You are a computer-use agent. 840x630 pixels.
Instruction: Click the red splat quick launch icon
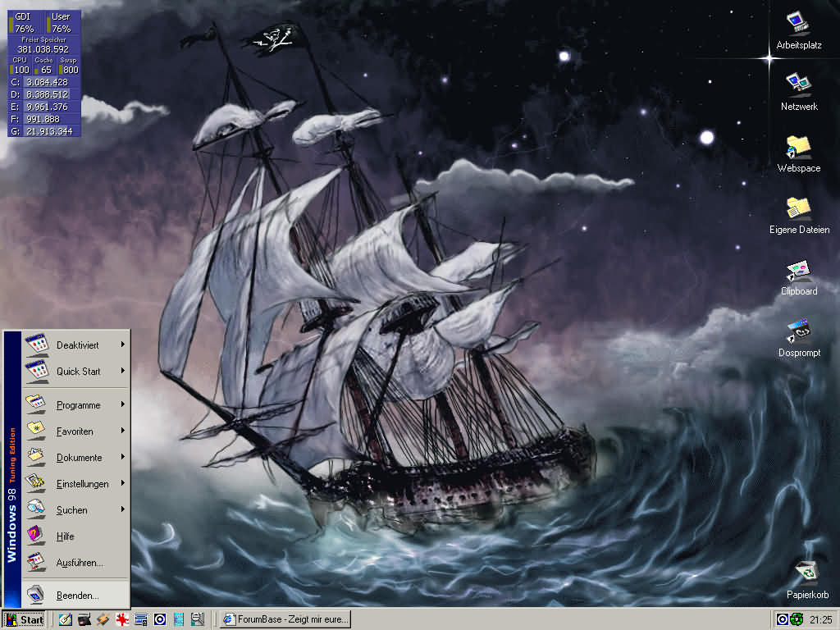click(x=122, y=619)
